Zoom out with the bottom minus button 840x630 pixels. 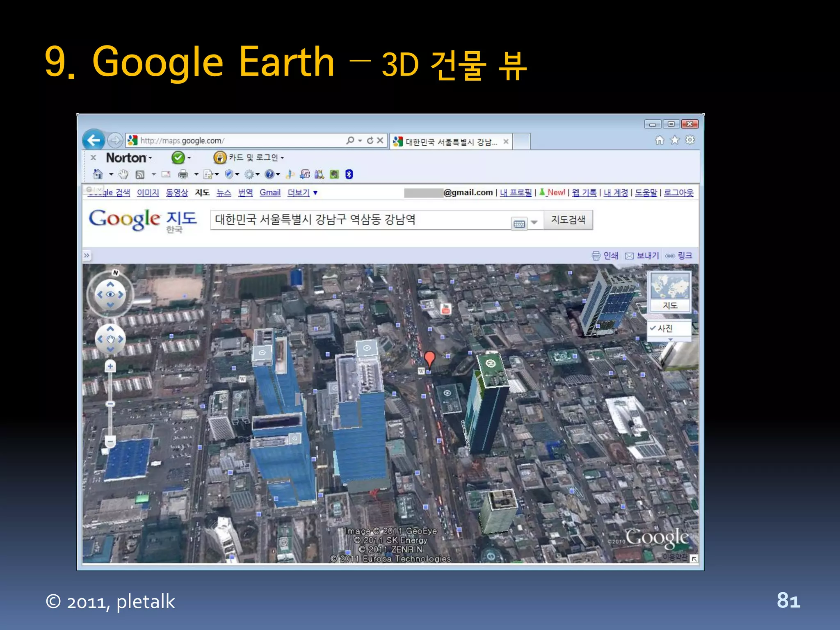click(110, 441)
